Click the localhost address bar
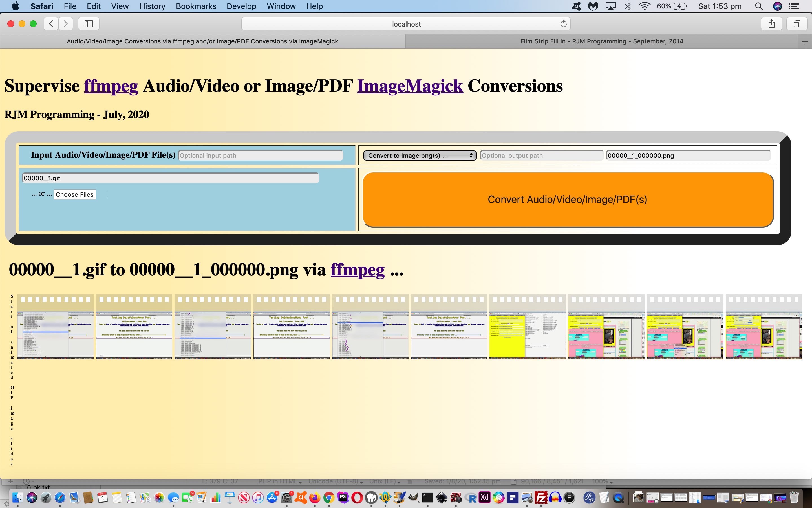This screenshot has width=812, height=508. point(406,24)
